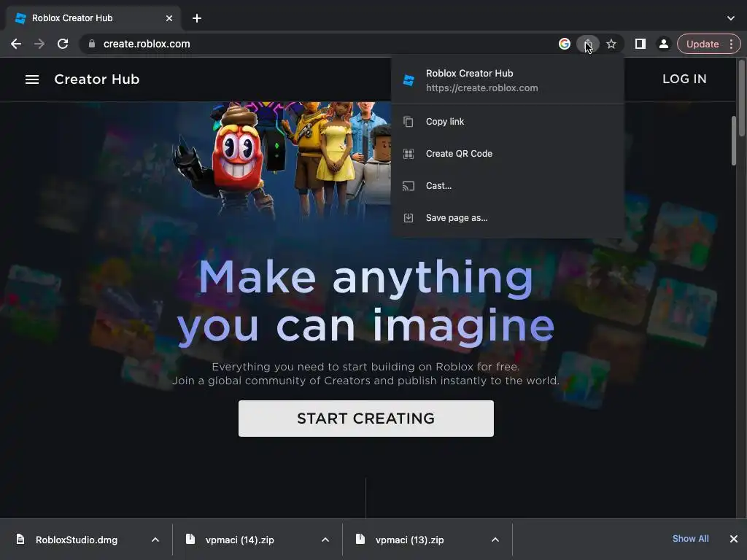Click the RobloxStudio.dmg file icon

20,539
